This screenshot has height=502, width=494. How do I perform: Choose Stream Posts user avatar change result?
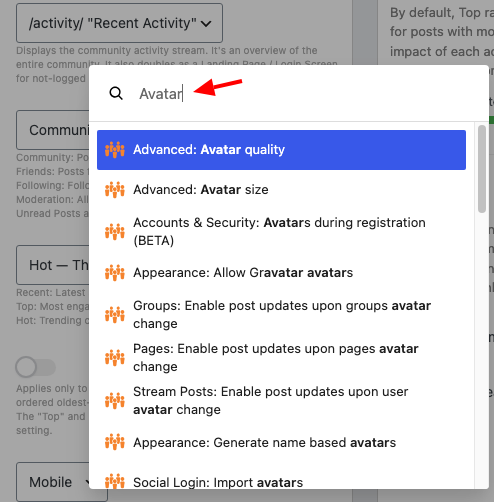(x=281, y=400)
